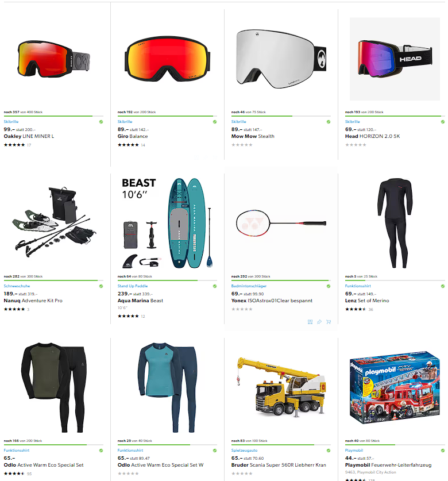This screenshot has width=448, height=481.
Task: Click green availability check on Giro Balance
Action: [215, 122]
